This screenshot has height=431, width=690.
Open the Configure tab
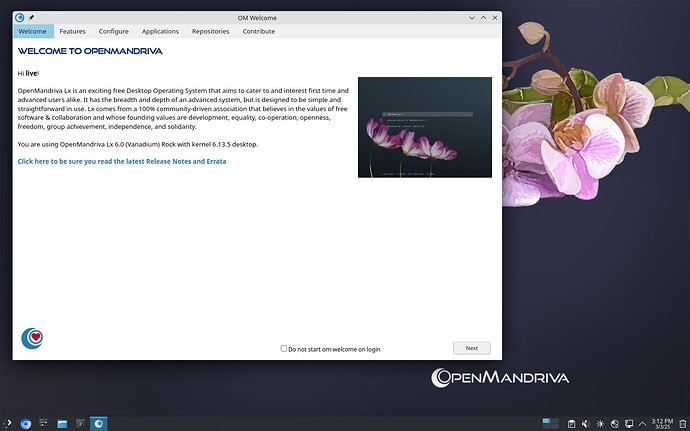coord(114,31)
